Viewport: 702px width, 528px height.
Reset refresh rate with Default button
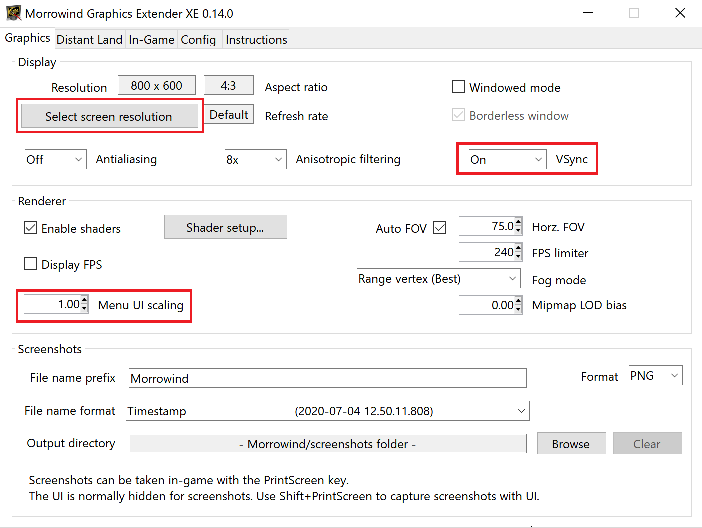[229, 115]
